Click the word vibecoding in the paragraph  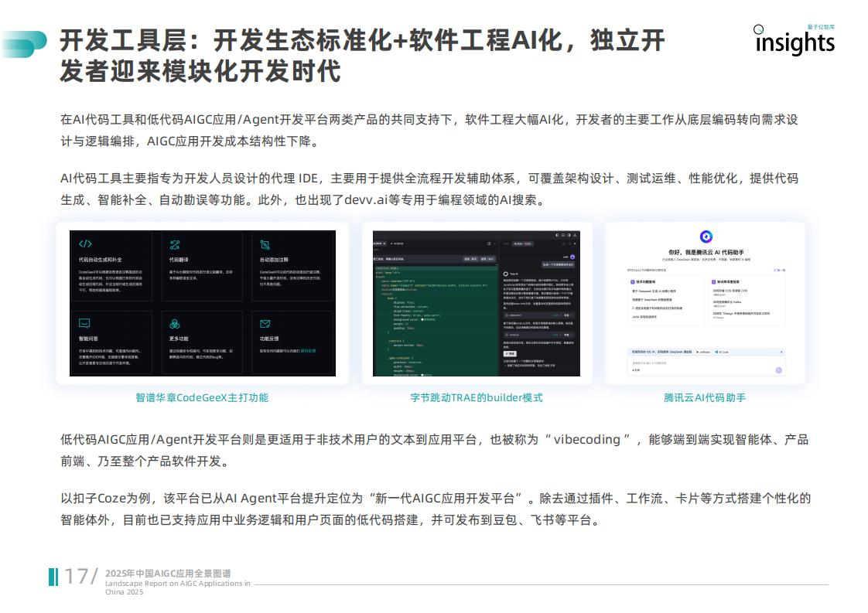coord(586,439)
